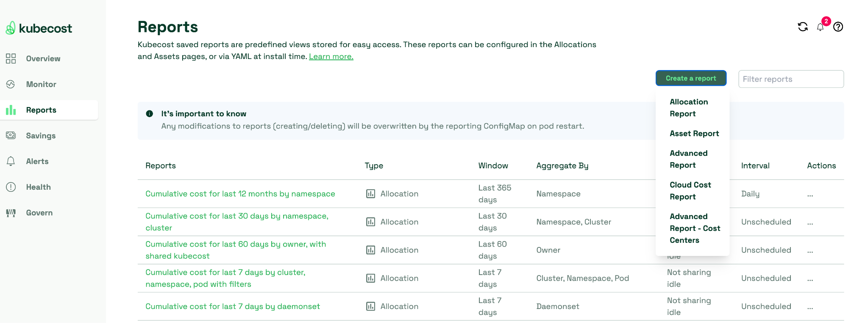Navigate to Govern page
Viewport: 868px width, 323px height.
coord(39,213)
